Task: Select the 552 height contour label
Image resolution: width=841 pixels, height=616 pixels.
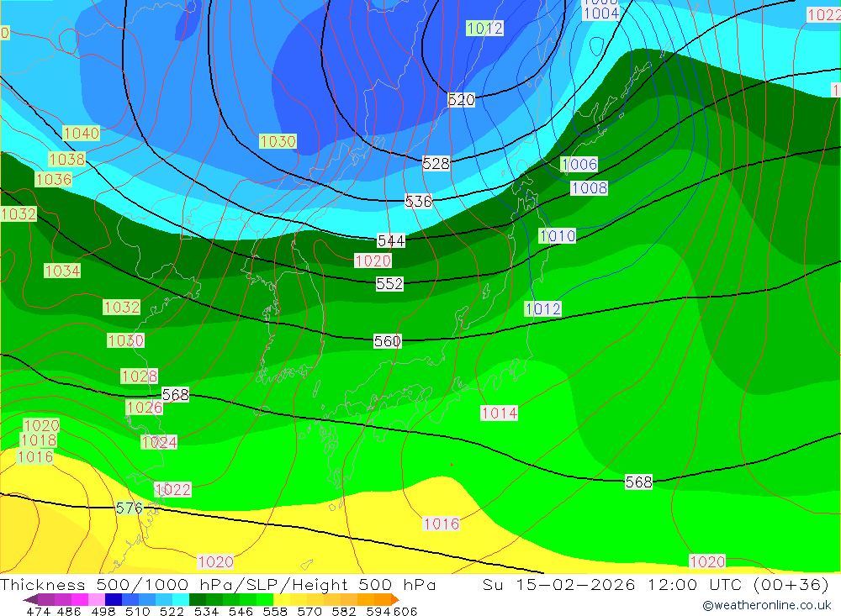Action: click(x=389, y=283)
